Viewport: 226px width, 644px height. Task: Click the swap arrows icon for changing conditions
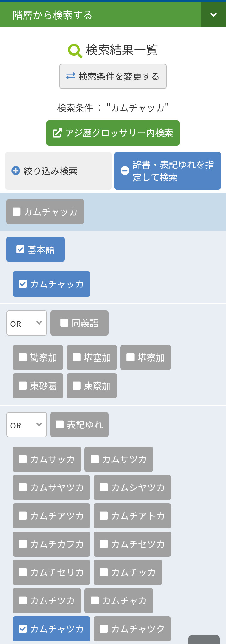71,76
